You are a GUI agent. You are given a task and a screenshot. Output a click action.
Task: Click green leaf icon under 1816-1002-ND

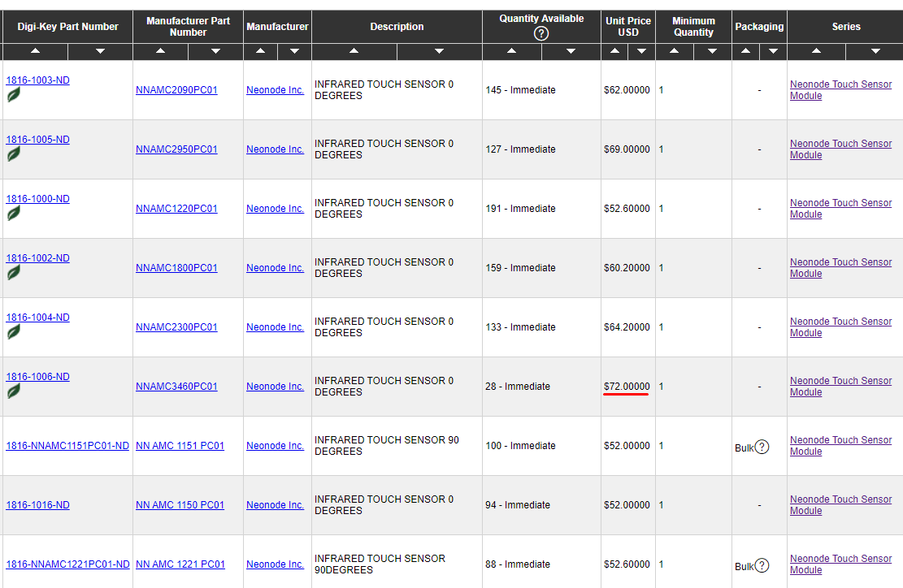14,272
